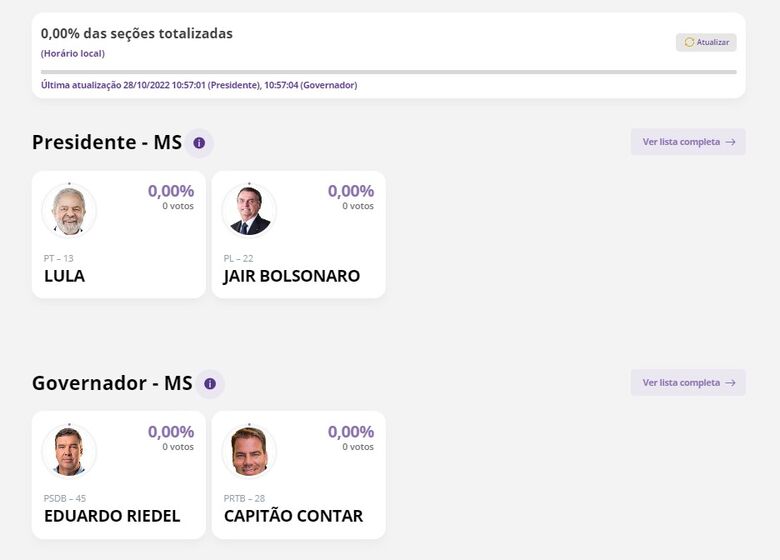The height and width of the screenshot is (560, 780).
Task: Click Lula's candidate photo
Action: tap(69, 211)
